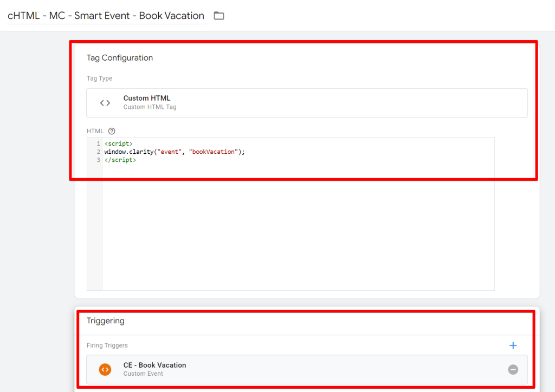
Task: Add a firing trigger with the plus icon
Action: tap(513, 345)
